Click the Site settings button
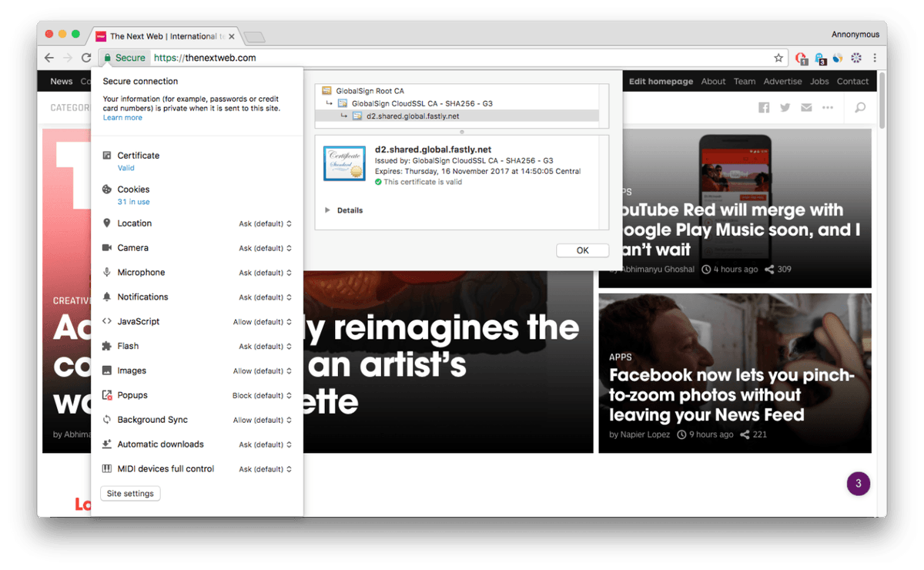The width and height of the screenshot is (924, 570). click(x=130, y=494)
